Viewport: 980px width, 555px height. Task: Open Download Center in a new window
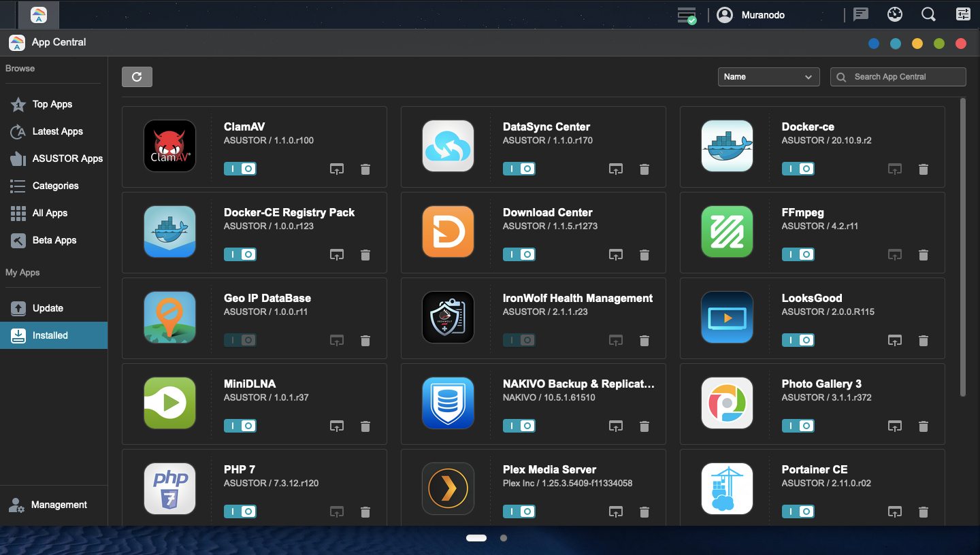click(x=615, y=254)
